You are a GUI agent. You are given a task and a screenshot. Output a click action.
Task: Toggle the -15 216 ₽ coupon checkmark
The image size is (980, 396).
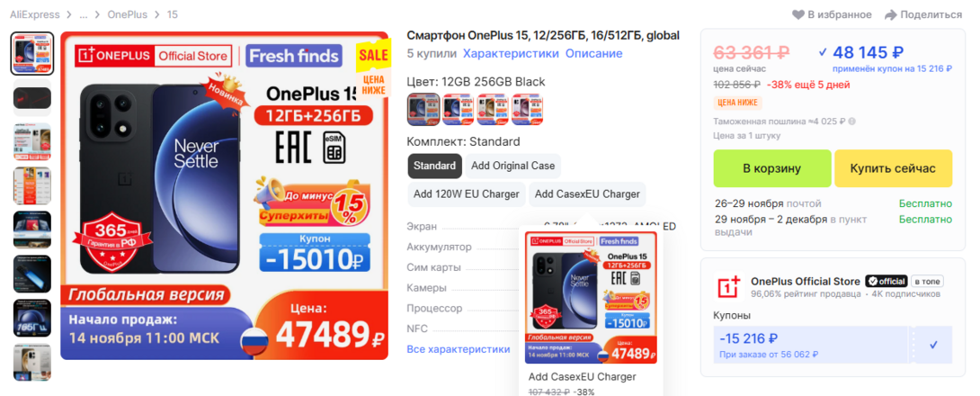tap(934, 344)
